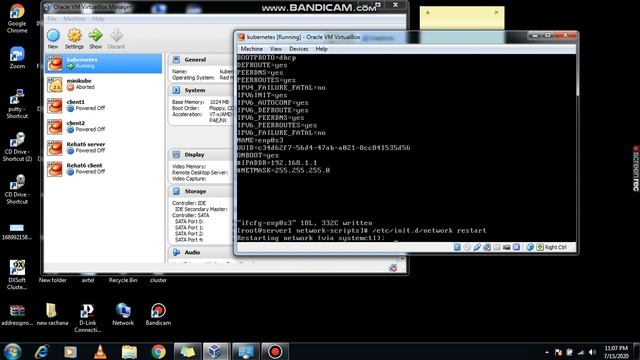
Task: Open CD Drive Shortcut (2) icon
Action: click(17, 147)
